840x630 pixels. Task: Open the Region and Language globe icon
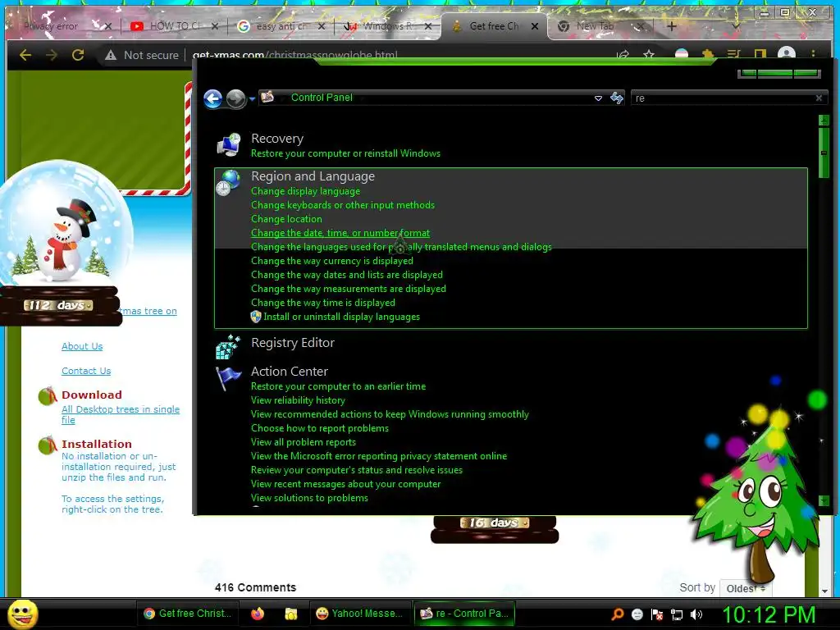click(229, 182)
